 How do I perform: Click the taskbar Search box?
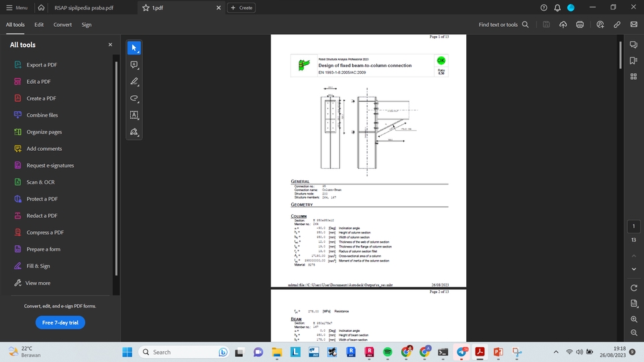click(183, 352)
